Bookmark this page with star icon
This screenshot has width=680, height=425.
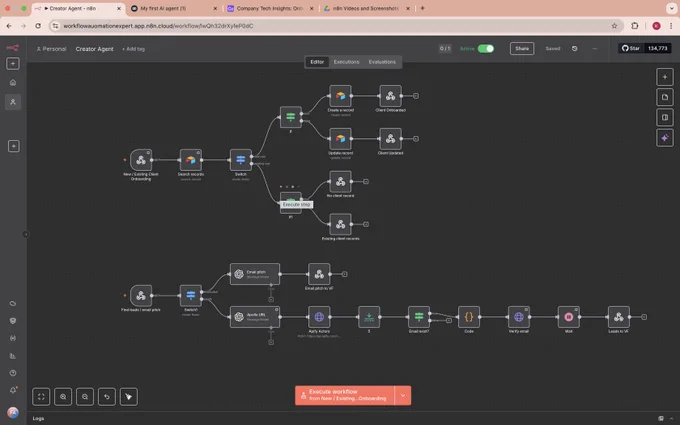[x=614, y=26]
